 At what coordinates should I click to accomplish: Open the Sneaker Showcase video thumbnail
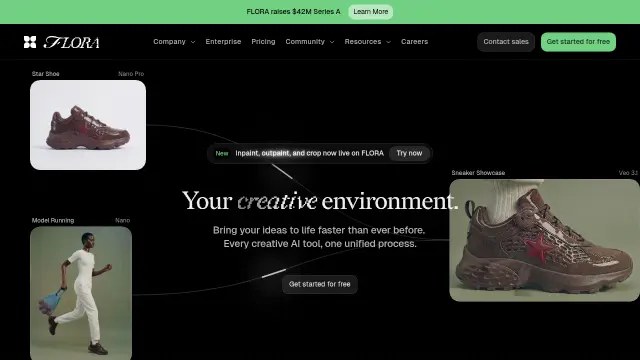[x=544, y=240]
